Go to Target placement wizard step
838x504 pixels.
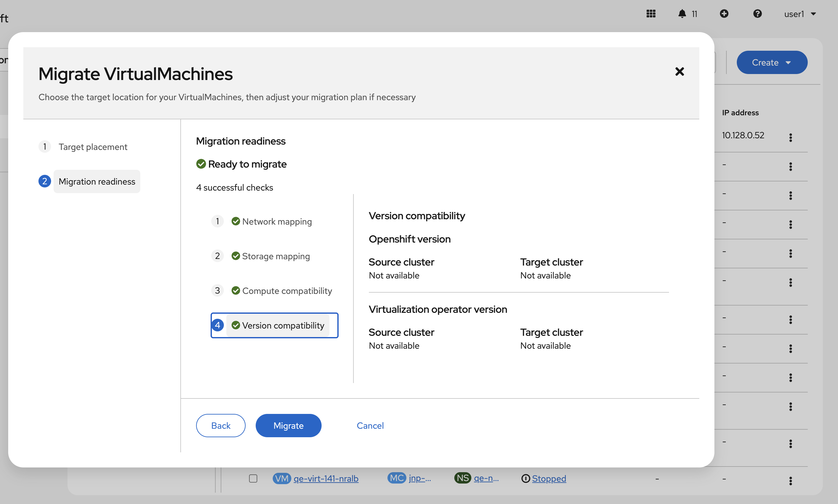pyautogui.click(x=93, y=147)
